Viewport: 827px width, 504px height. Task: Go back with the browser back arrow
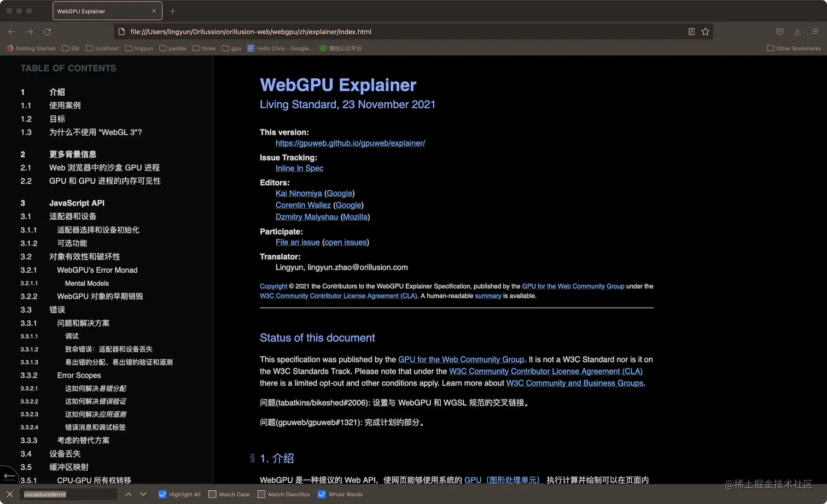click(12, 32)
